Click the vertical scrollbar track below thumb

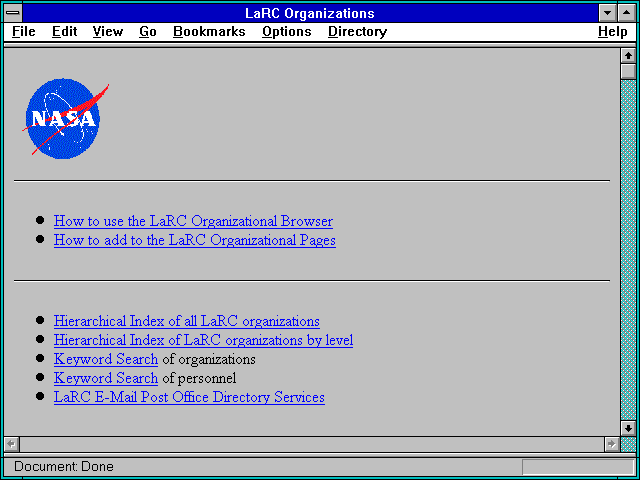pos(628,250)
